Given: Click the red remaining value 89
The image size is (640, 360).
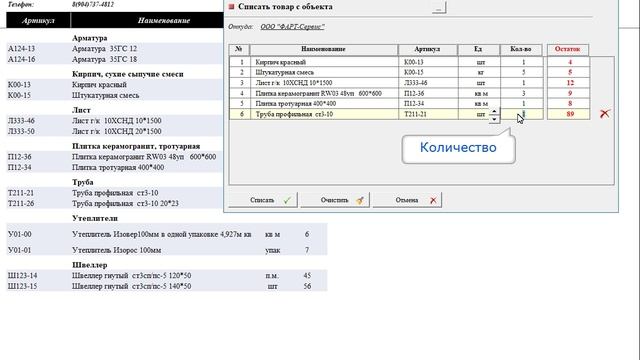Looking at the screenshot, I should (570, 114).
